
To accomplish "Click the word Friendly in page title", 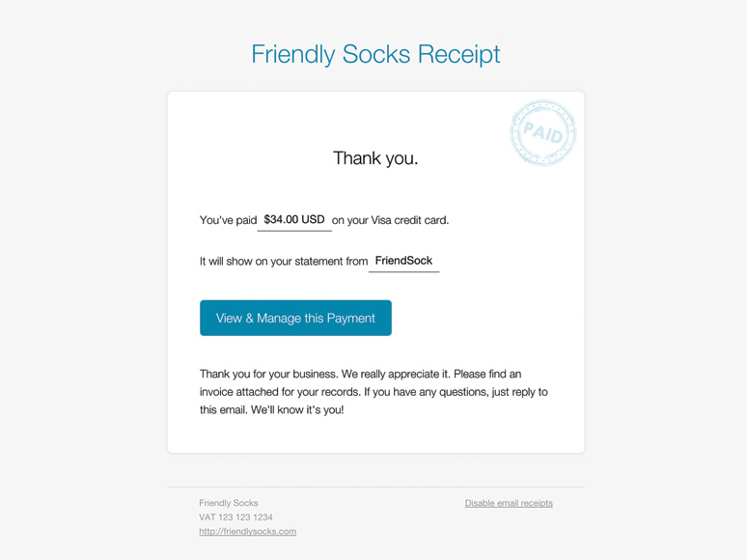I will click(x=293, y=54).
